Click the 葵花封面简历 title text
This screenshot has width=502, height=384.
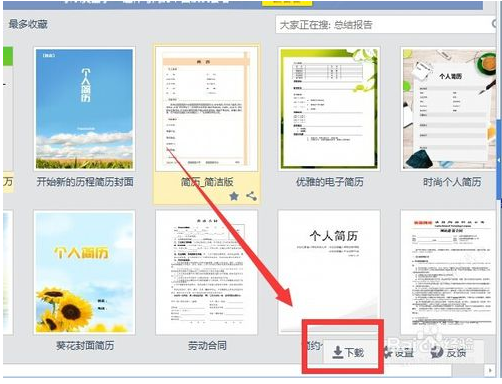(85, 346)
